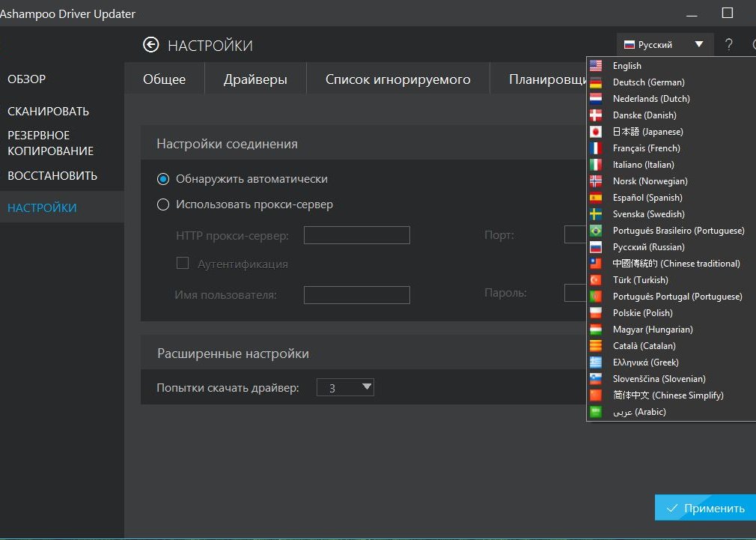
Task: Open the Общее tab
Action: 165,79
